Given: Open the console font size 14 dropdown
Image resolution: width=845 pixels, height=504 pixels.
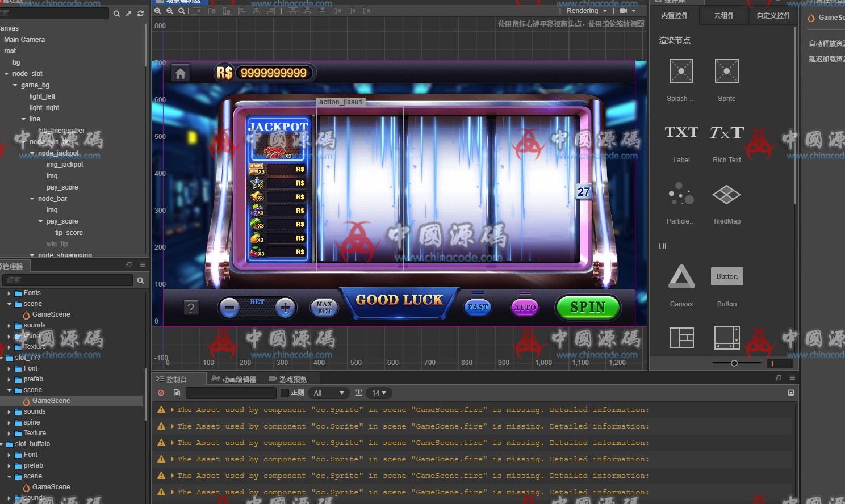Looking at the screenshot, I should (379, 393).
